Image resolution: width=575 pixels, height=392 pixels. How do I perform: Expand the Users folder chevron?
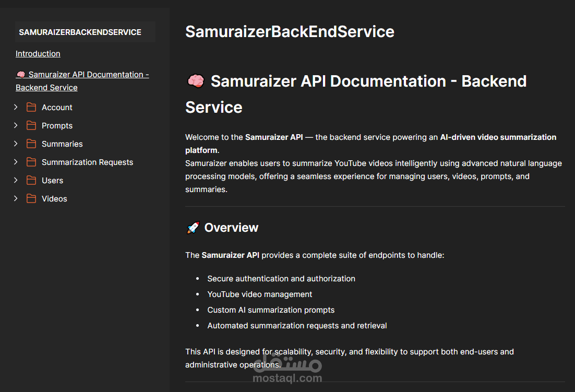[16, 180]
